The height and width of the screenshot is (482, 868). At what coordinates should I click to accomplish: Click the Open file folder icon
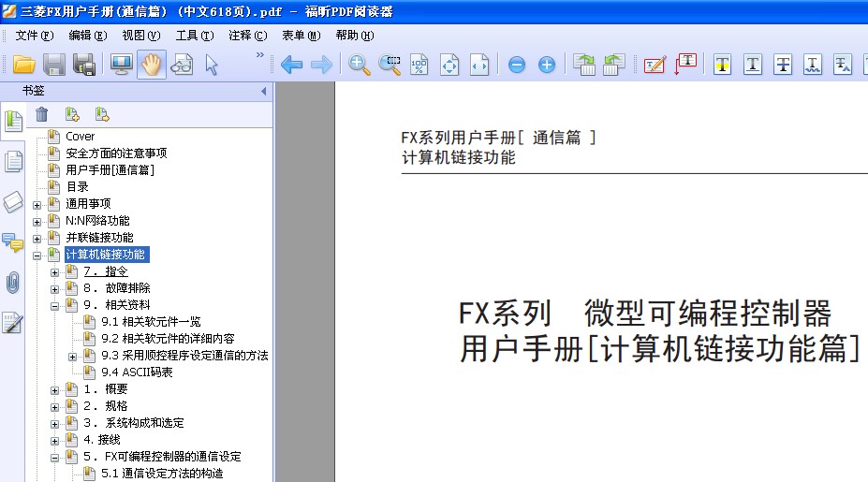23,65
